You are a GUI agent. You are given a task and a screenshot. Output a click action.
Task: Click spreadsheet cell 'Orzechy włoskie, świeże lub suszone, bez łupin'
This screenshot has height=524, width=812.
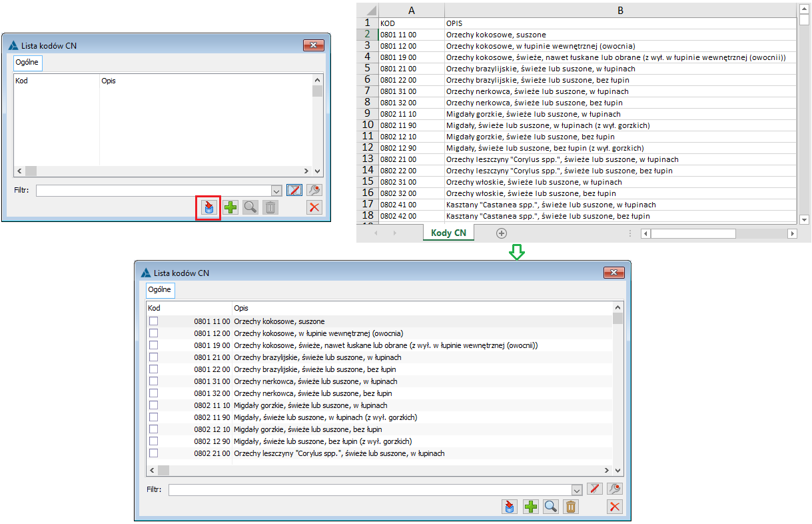pos(620,193)
